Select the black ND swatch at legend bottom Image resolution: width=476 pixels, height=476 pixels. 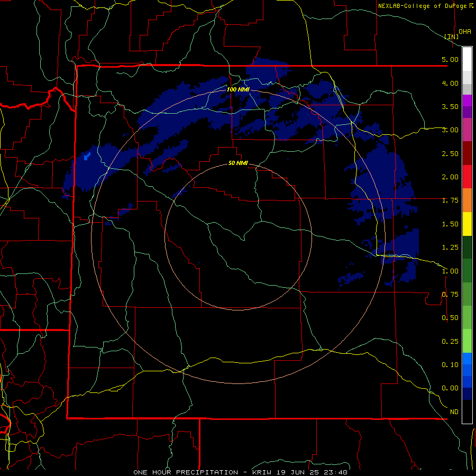pos(467,411)
